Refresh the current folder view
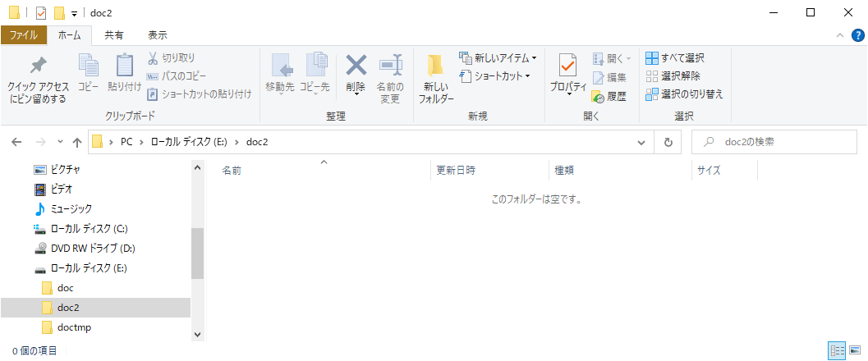This screenshot has width=868, height=361. pos(668,142)
